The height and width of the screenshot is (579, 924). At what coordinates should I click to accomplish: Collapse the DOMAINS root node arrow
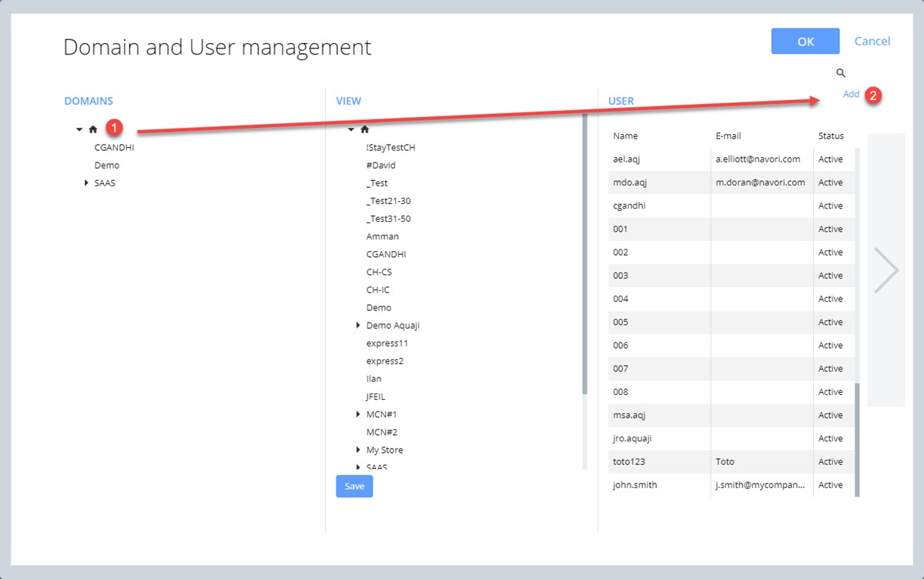pyautogui.click(x=79, y=129)
